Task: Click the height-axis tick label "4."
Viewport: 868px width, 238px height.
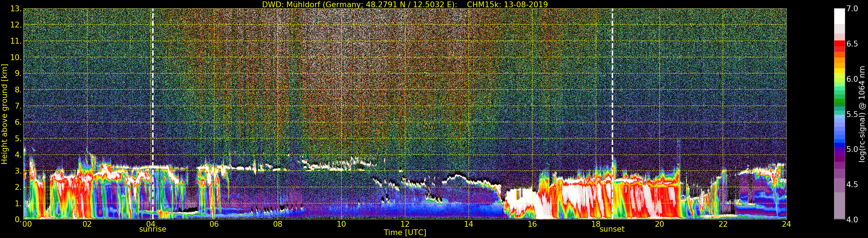Action: pos(18,155)
